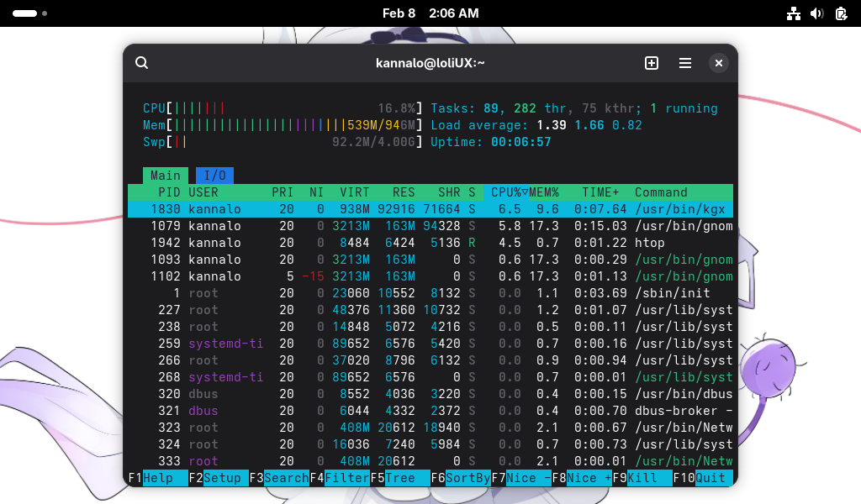Select process row with PID 266
Viewport: 861px width, 504px height.
tap(430, 360)
